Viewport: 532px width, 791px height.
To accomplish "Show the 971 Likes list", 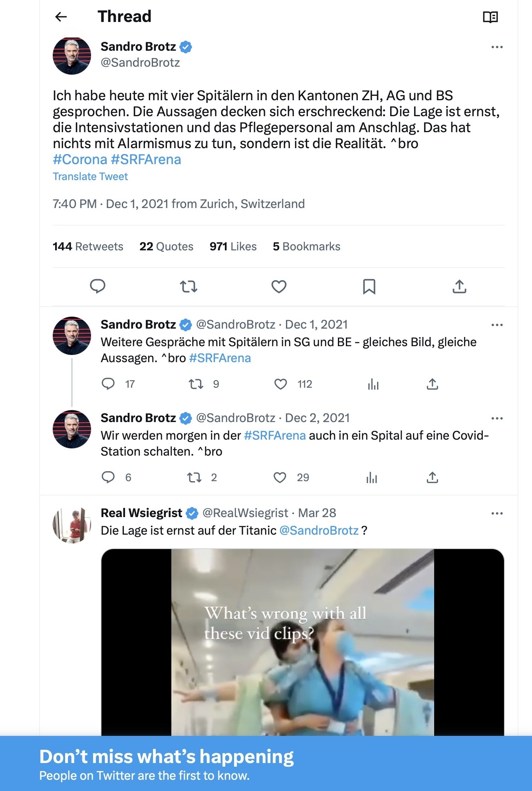I will [233, 246].
